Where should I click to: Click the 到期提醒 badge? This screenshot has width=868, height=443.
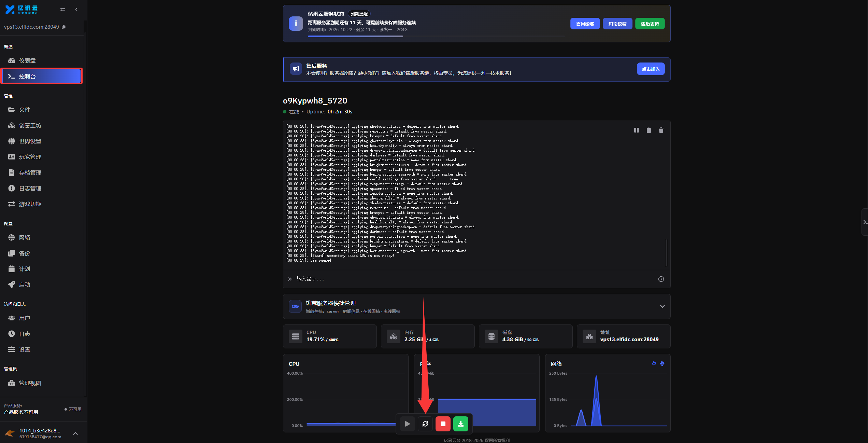point(359,14)
